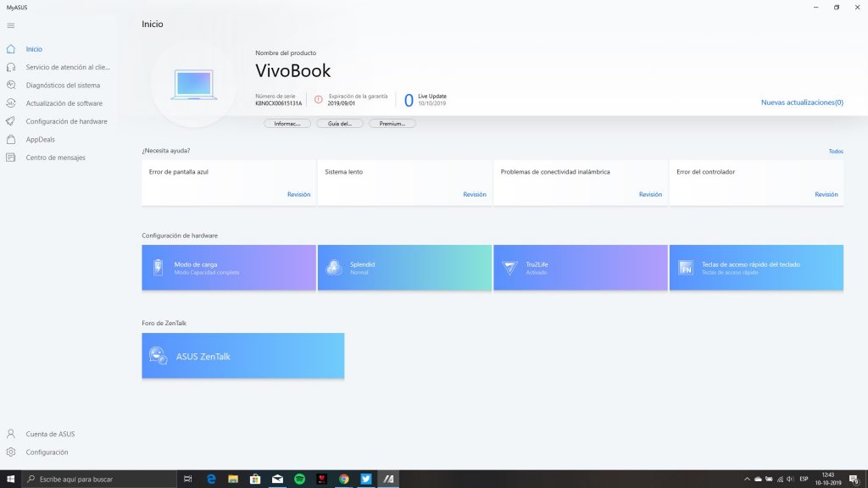Open Nuevas actualizaciones(0) link
The height and width of the screenshot is (488, 868).
pos(802,103)
